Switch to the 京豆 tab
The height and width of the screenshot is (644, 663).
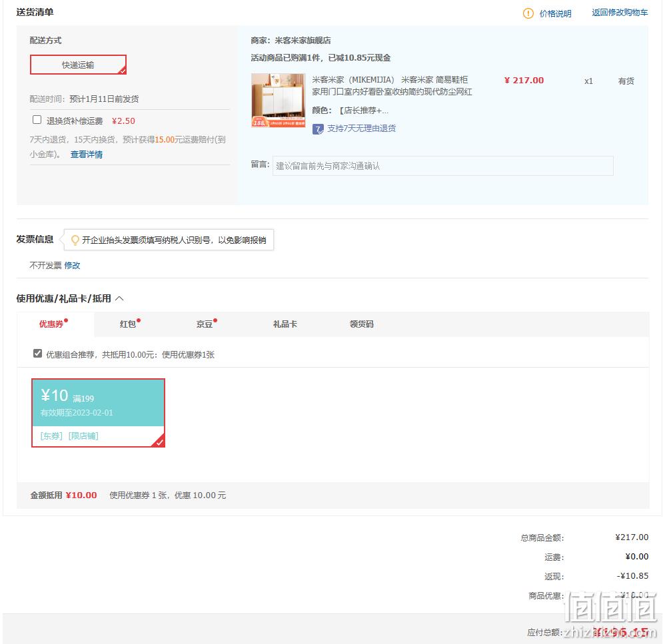point(205,324)
